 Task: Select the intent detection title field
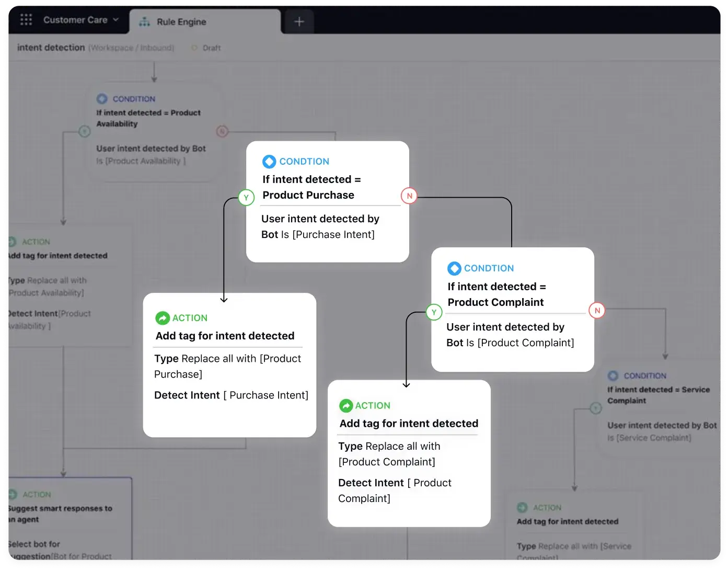[x=51, y=47]
